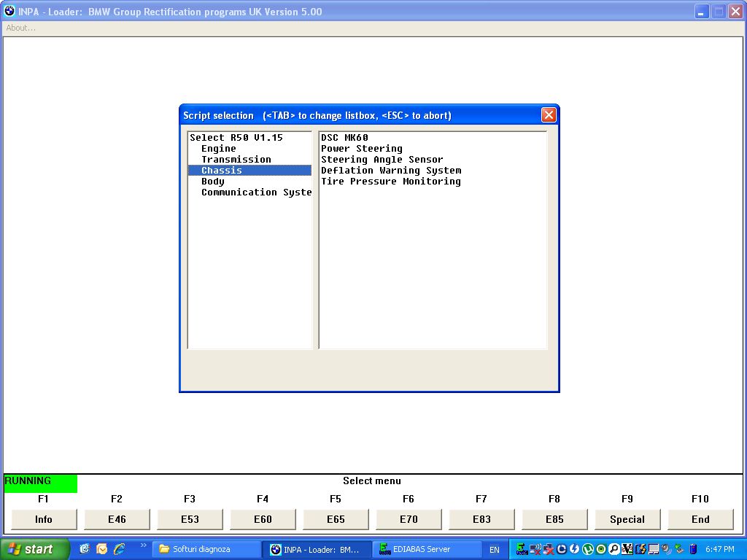Open the About menu
The width and height of the screenshot is (747, 560).
click(x=20, y=28)
